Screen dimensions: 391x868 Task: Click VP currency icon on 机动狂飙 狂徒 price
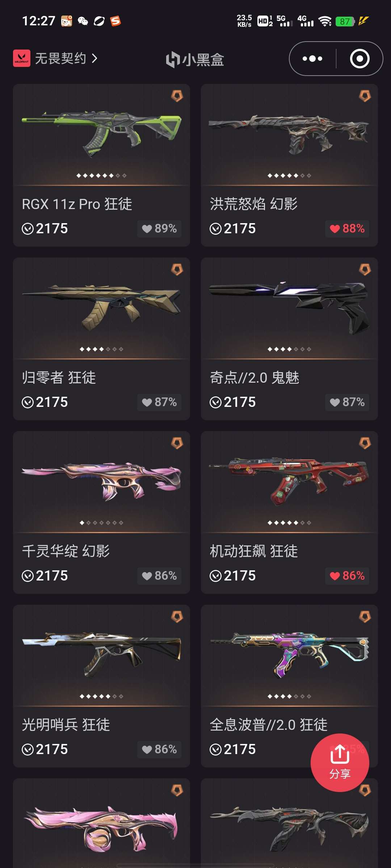[x=215, y=576]
